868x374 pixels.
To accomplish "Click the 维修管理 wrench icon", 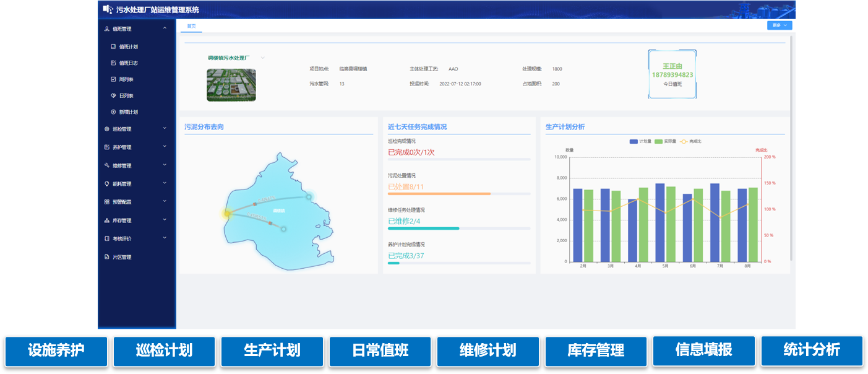I will (x=107, y=166).
